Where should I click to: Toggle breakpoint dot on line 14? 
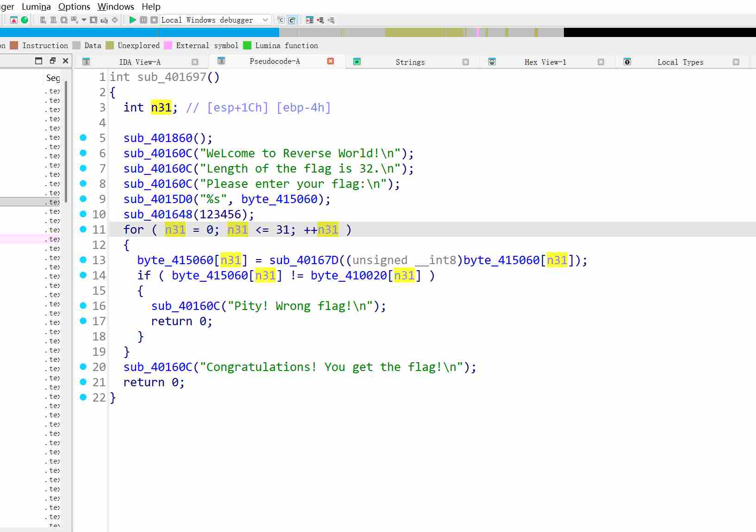tap(83, 275)
